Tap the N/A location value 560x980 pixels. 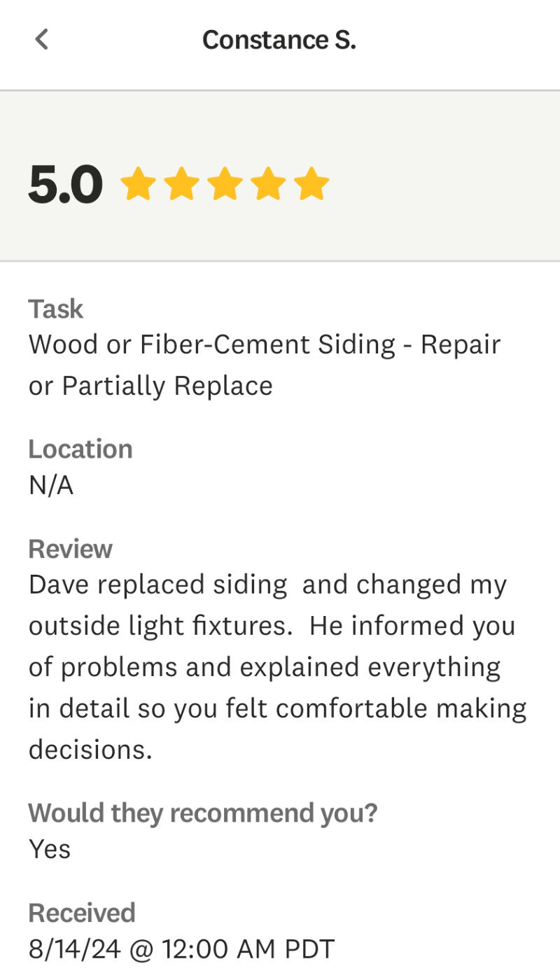pyautogui.click(x=50, y=485)
